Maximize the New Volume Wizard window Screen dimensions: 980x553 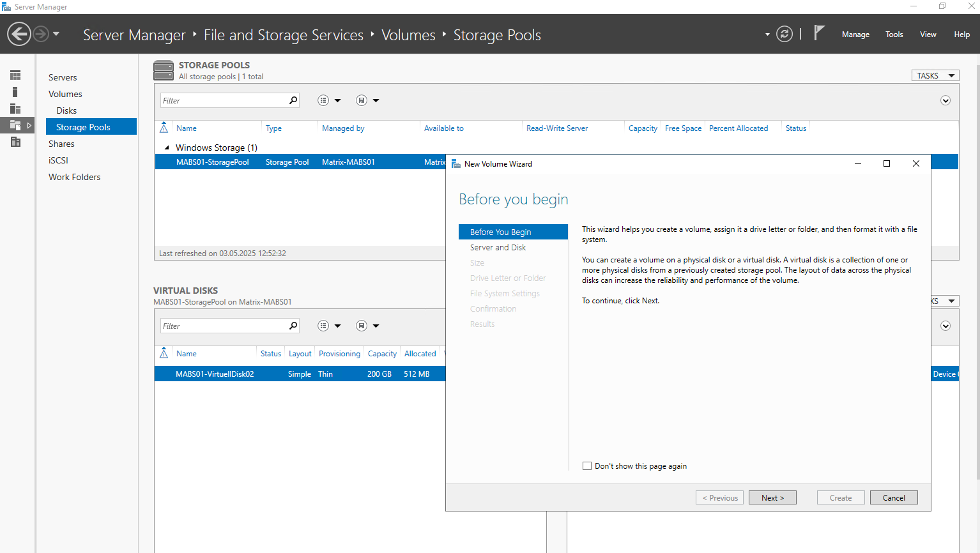887,163
